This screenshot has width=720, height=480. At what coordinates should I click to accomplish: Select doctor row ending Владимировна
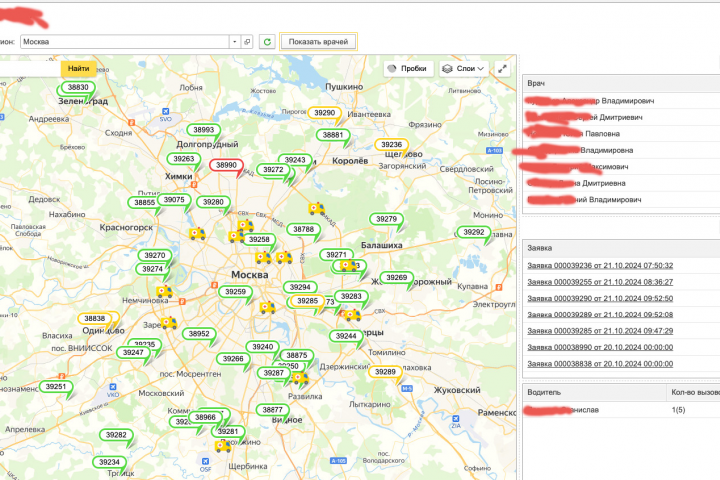[621, 150]
